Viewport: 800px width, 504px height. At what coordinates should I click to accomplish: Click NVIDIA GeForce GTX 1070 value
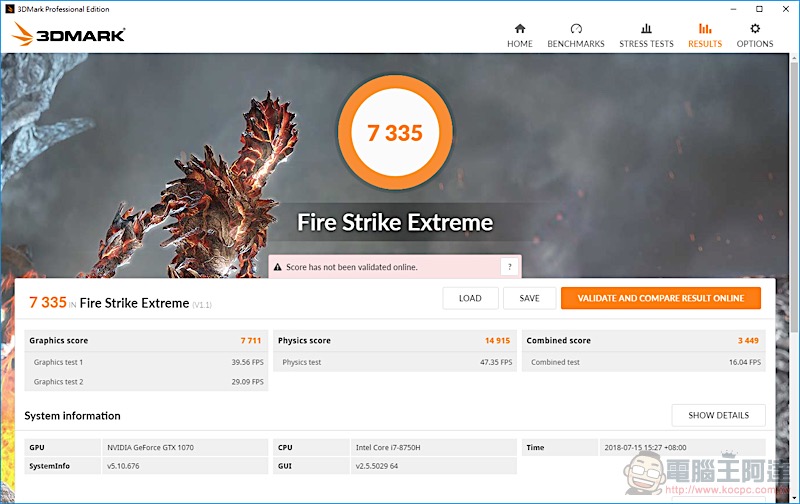pyautogui.click(x=150, y=447)
